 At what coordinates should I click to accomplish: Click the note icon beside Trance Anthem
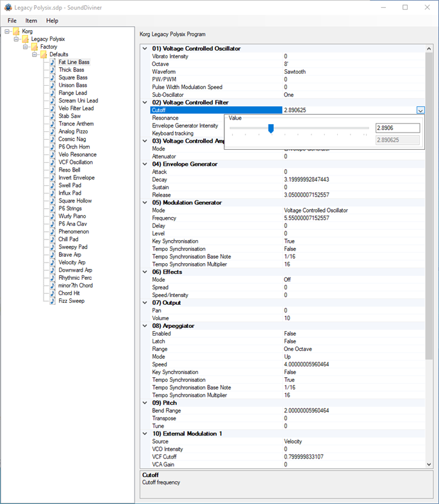point(53,124)
